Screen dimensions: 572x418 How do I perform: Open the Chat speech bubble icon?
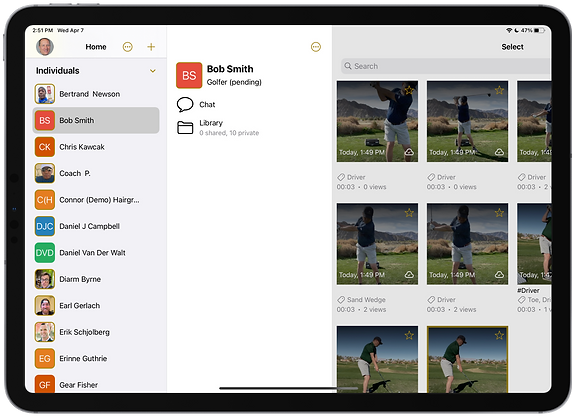(185, 104)
